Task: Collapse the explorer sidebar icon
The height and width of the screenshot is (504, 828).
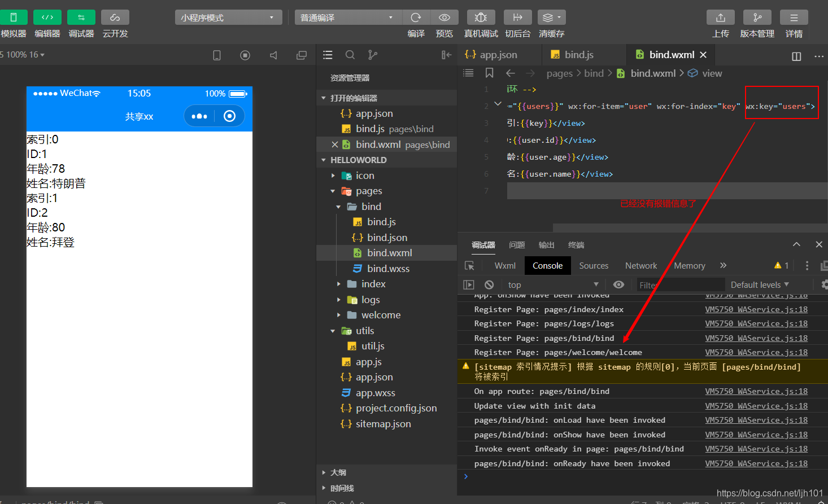Action: pos(446,55)
